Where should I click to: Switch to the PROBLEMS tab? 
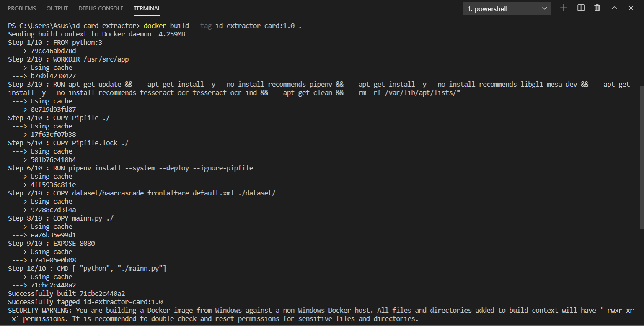21,8
